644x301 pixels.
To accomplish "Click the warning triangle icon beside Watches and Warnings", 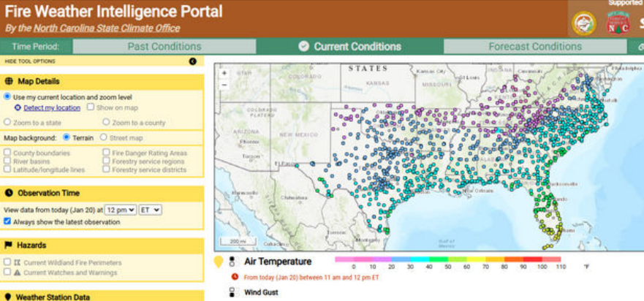I will point(18,273).
